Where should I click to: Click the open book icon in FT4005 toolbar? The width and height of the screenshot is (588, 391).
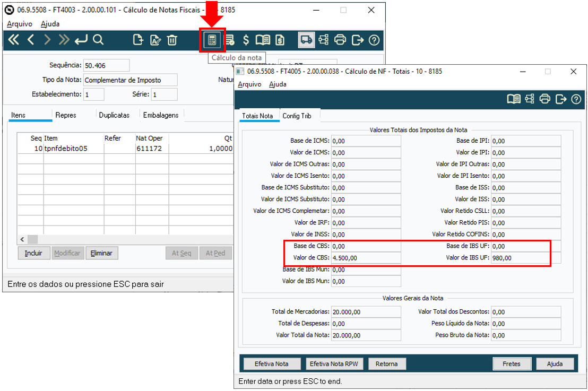coord(513,99)
